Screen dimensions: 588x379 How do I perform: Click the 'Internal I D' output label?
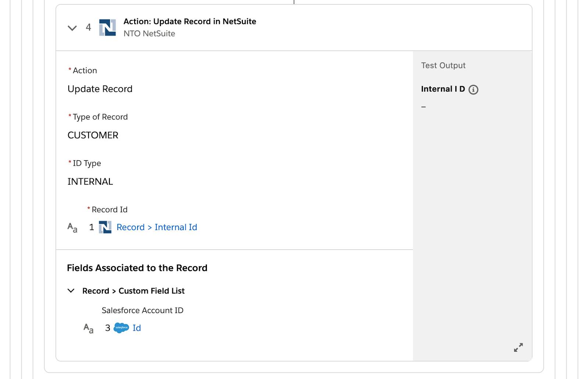click(443, 89)
